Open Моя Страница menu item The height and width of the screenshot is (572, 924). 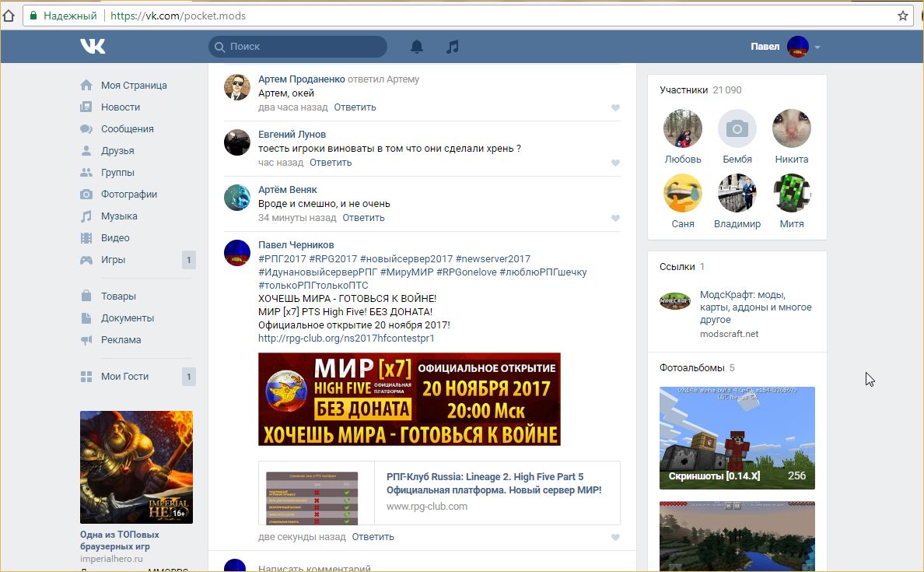tap(133, 86)
